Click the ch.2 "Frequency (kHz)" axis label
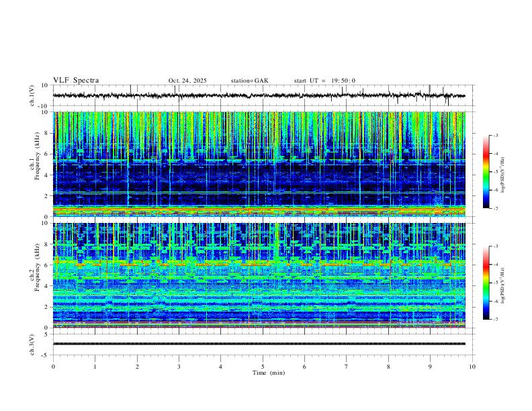Screen dimensions: 532x411 [38, 267]
